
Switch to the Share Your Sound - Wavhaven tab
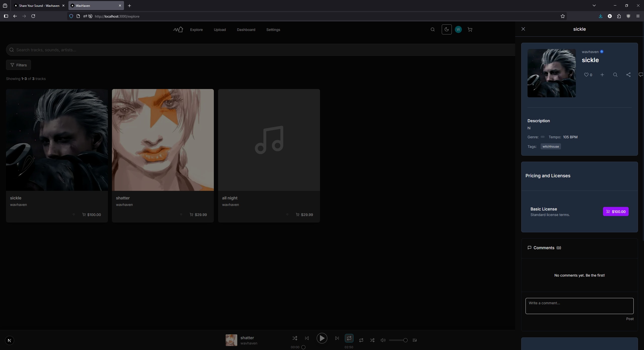click(39, 6)
